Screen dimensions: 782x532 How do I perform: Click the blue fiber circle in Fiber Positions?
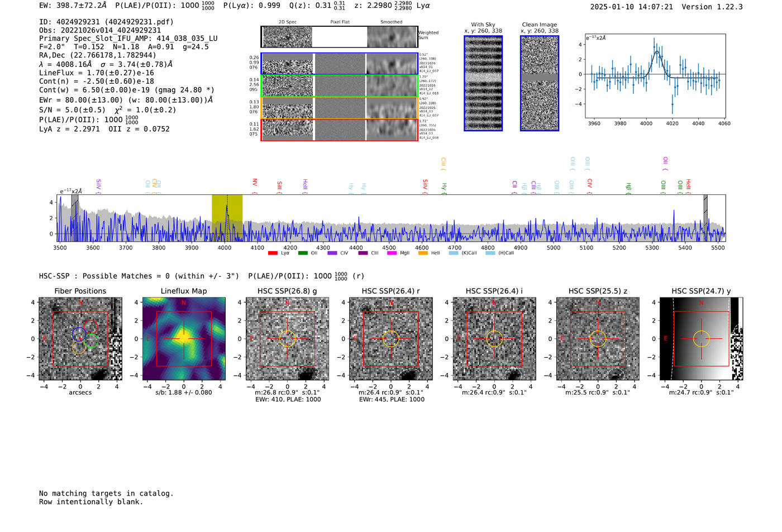click(79, 334)
